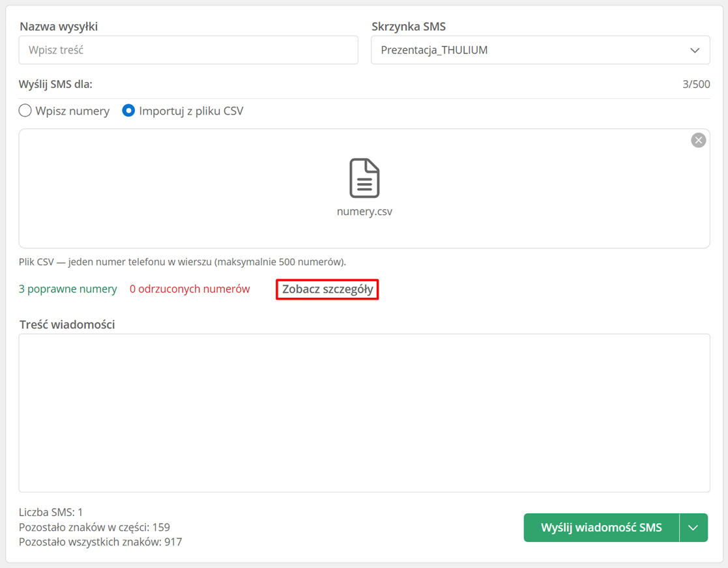Viewport: 728px width, 568px height.
Task: Click the Wyślij wiadomość SMS button
Action: 602,528
